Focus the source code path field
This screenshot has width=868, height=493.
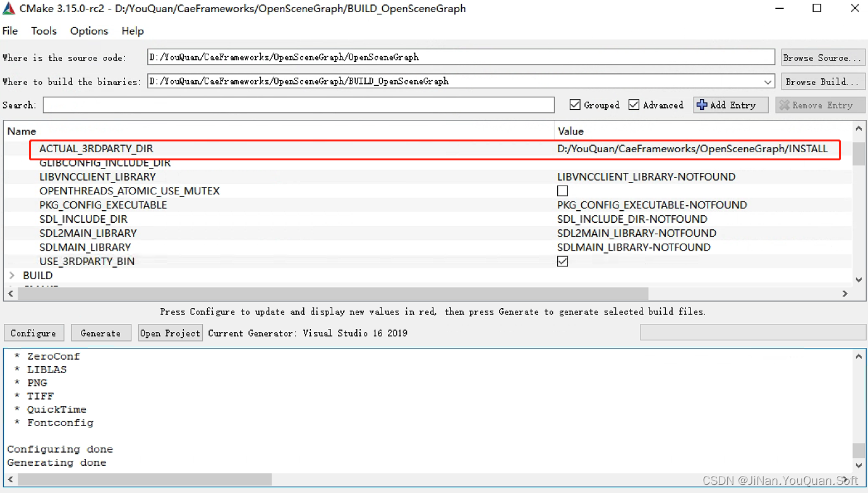tap(461, 57)
